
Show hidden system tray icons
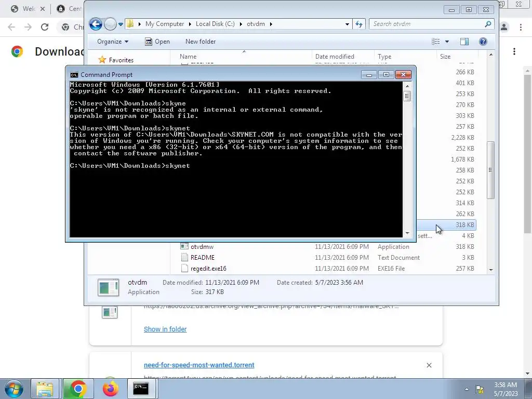(x=467, y=389)
